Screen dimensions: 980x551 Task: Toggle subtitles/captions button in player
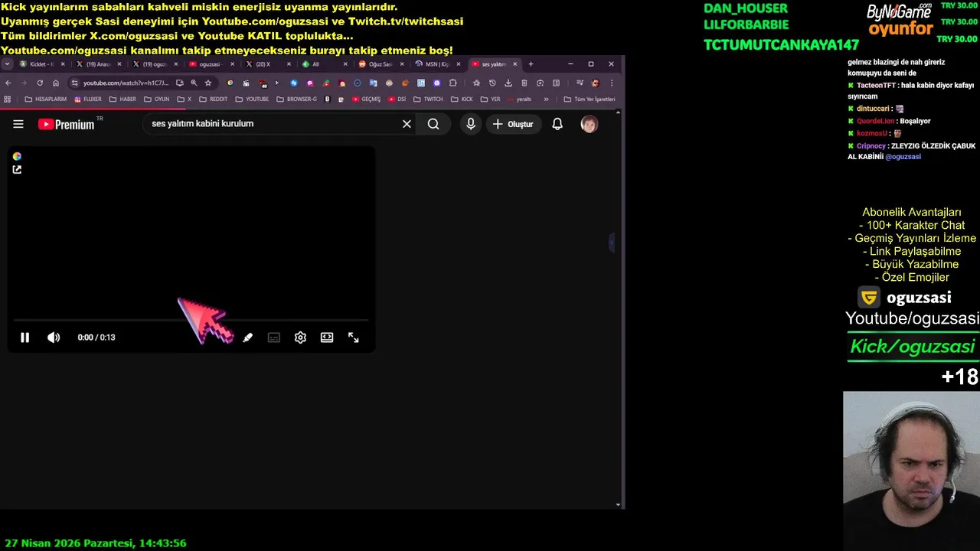click(274, 337)
